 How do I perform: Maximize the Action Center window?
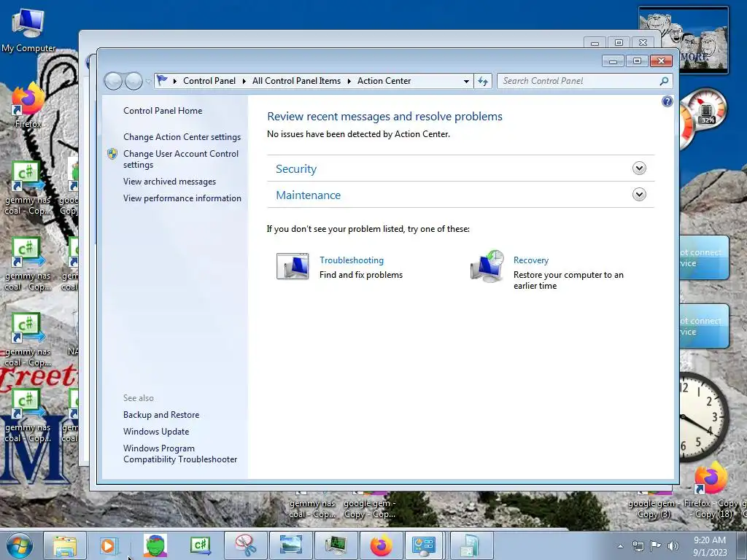637,61
